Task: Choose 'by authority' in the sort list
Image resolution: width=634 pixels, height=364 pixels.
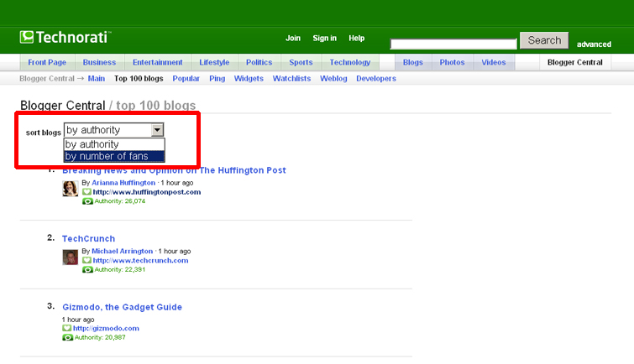Action: pos(114,144)
